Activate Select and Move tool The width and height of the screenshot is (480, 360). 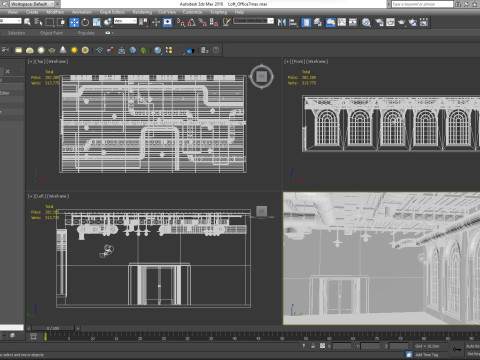(74, 22)
